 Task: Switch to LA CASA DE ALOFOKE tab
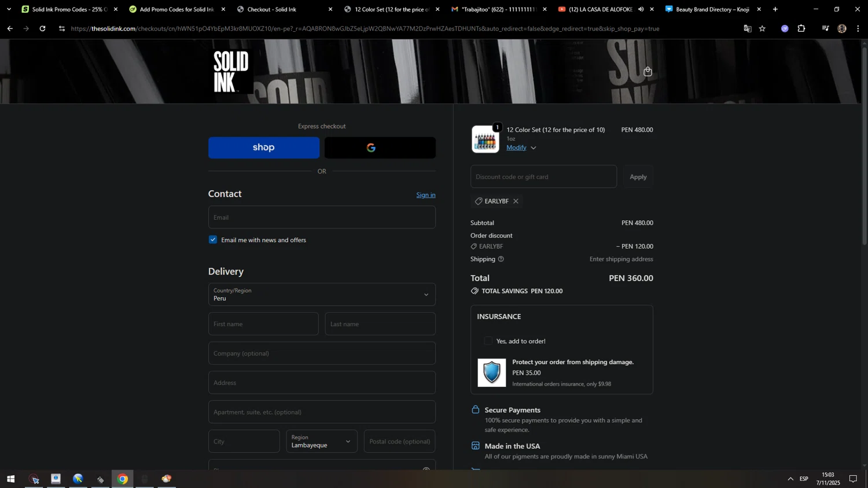pos(599,9)
